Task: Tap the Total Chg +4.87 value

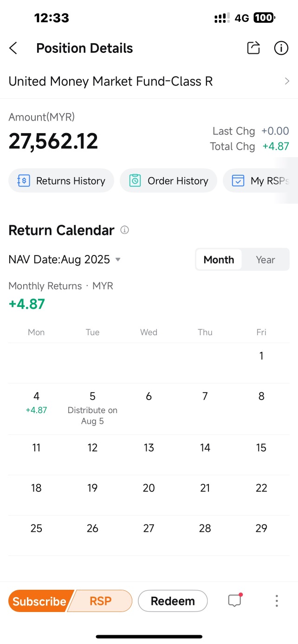Action: point(276,147)
